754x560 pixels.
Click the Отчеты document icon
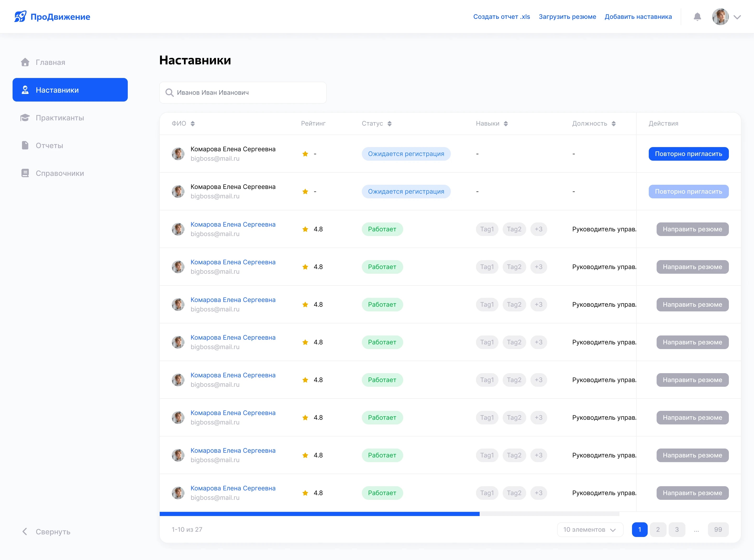click(x=25, y=145)
